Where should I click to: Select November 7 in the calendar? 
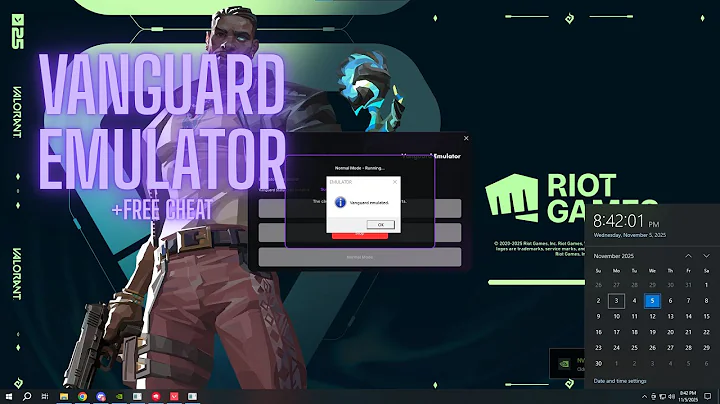click(688, 301)
